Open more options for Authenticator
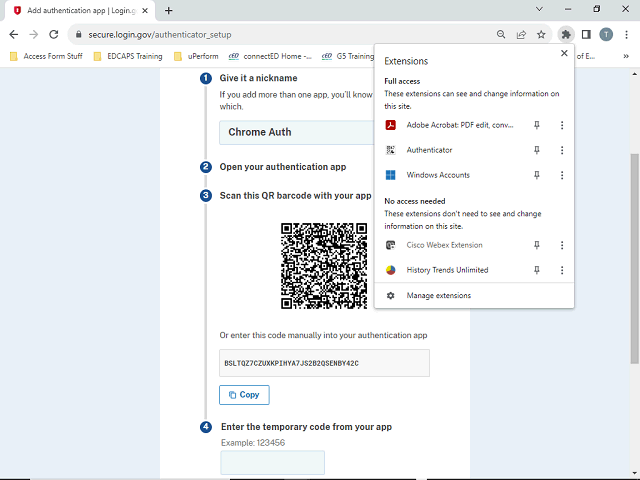The height and width of the screenshot is (480, 640). [x=562, y=150]
